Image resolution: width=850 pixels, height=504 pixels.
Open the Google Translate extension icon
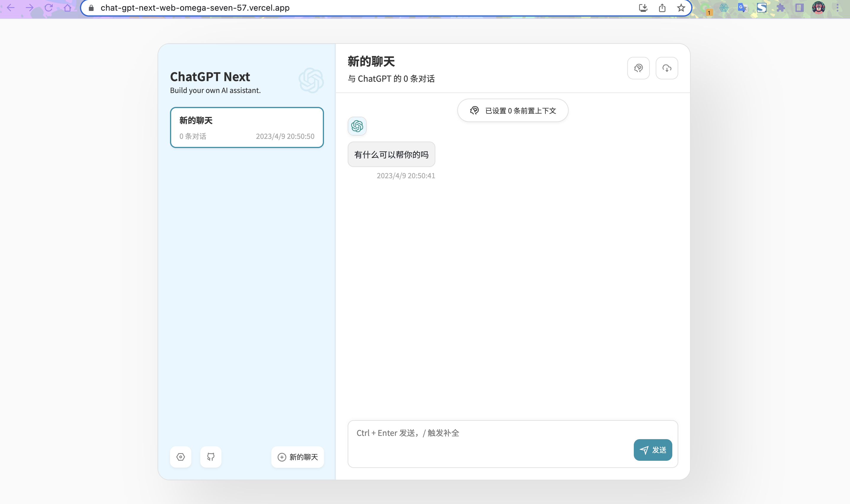pos(742,8)
